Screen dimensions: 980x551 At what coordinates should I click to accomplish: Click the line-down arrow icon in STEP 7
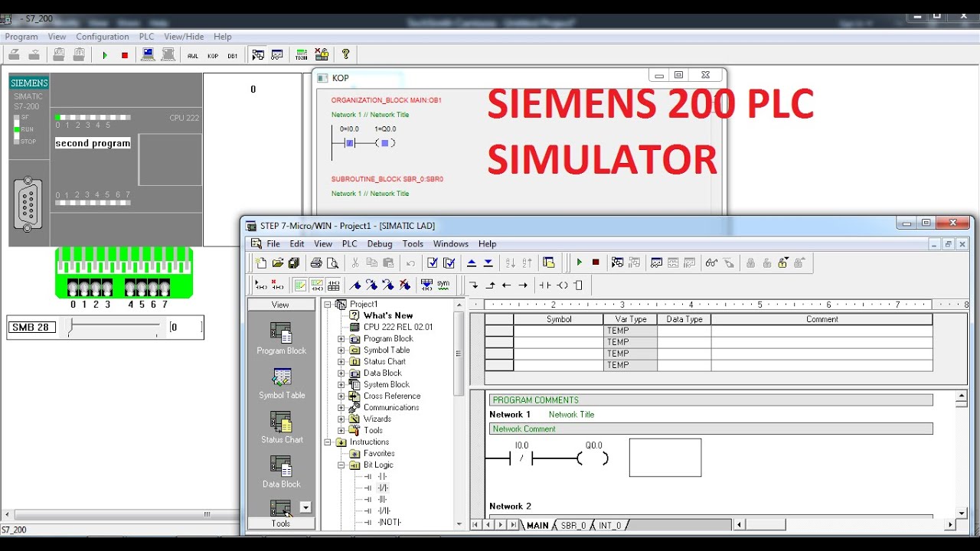(x=474, y=285)
